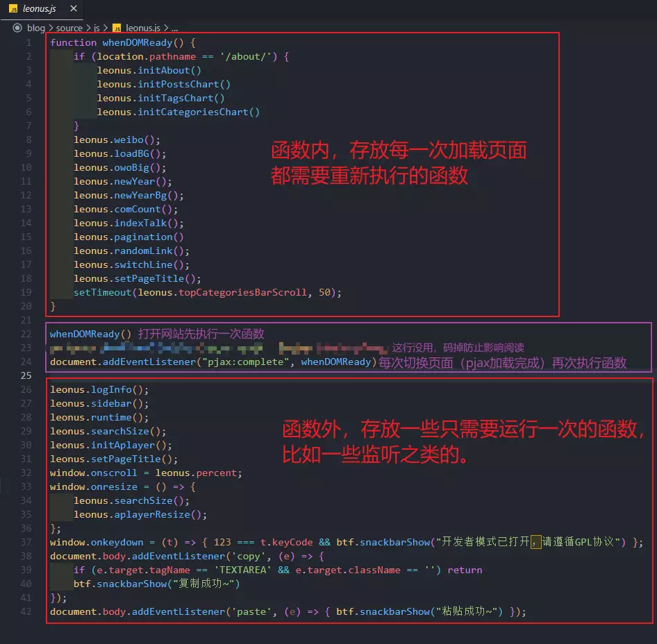This screenshot has height=644, width=657.
Task: Click leonus.logInfo() on line 26
Action: [99, 389]
